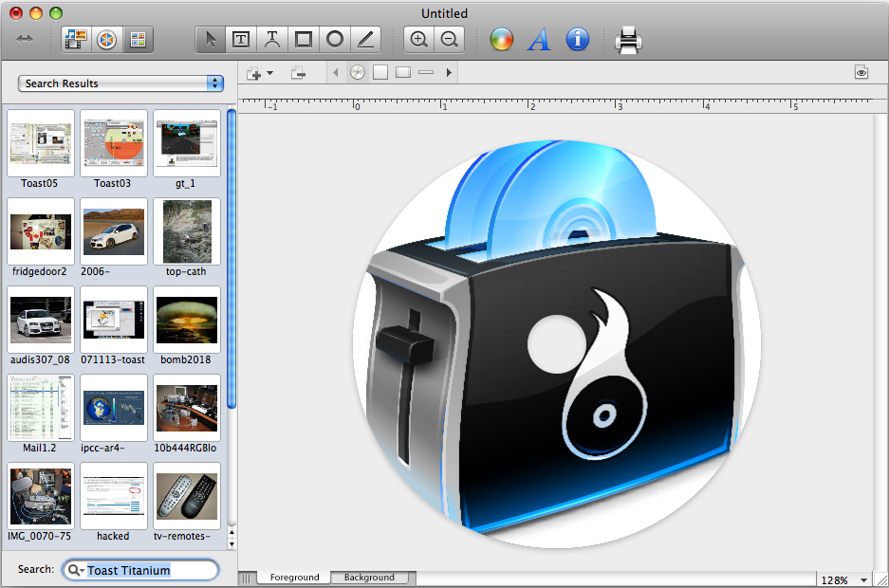Select the hacked thumbnail
The width and height of the screenshot is (889, 588).
114,496
